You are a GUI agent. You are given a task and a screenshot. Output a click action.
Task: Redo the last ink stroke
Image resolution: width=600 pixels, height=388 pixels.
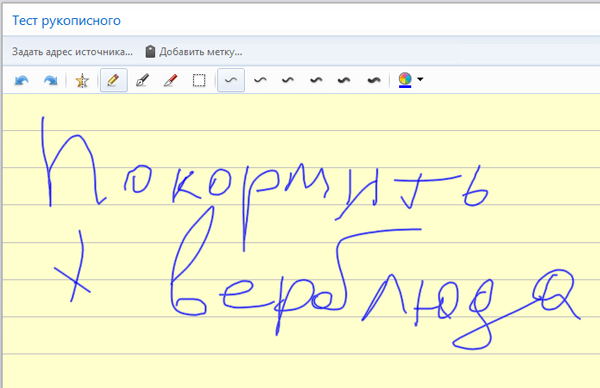click(51, 80)
